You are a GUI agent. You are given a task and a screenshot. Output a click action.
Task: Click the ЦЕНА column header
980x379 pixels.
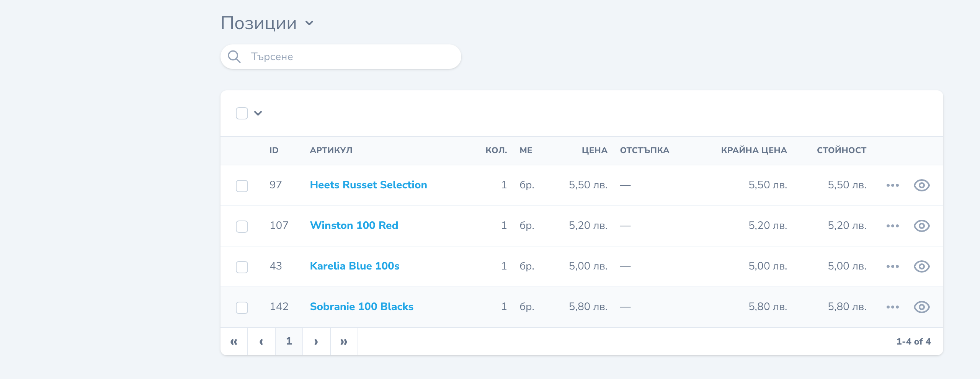click(595, 150)
